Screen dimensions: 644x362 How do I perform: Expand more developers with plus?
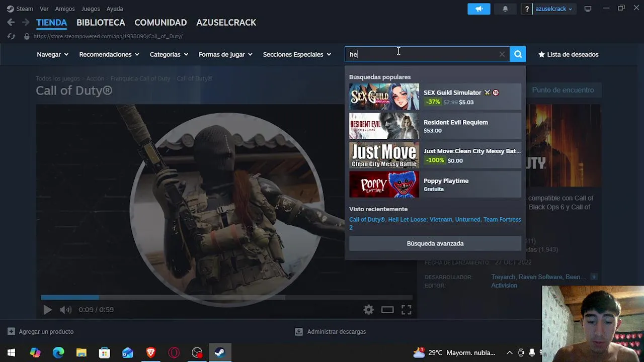point(594,277)
